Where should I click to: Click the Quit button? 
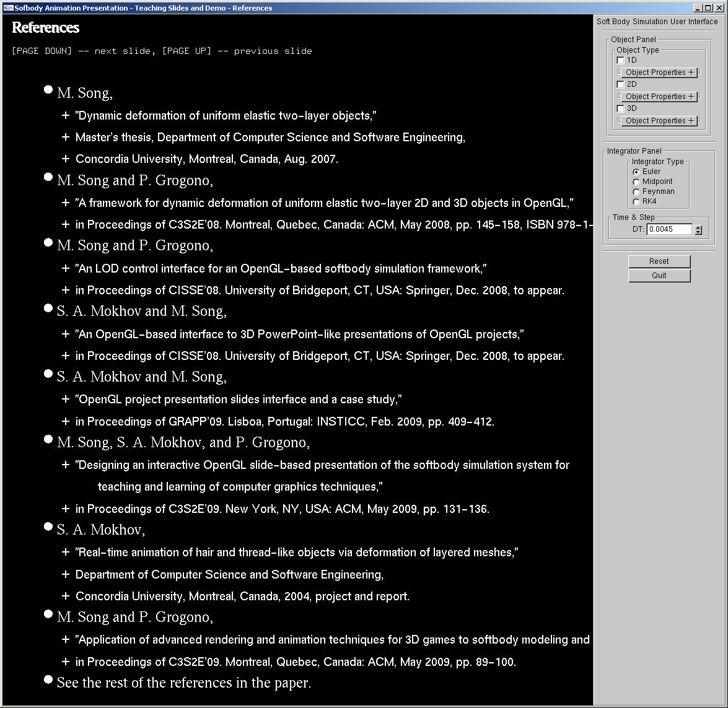(659, 276)
